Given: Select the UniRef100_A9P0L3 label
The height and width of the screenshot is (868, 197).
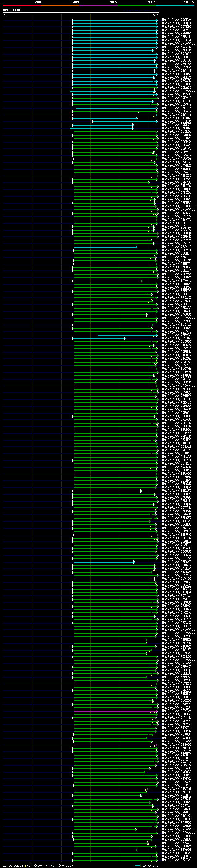Looking at the screenshot, I should tap(176, 98).
